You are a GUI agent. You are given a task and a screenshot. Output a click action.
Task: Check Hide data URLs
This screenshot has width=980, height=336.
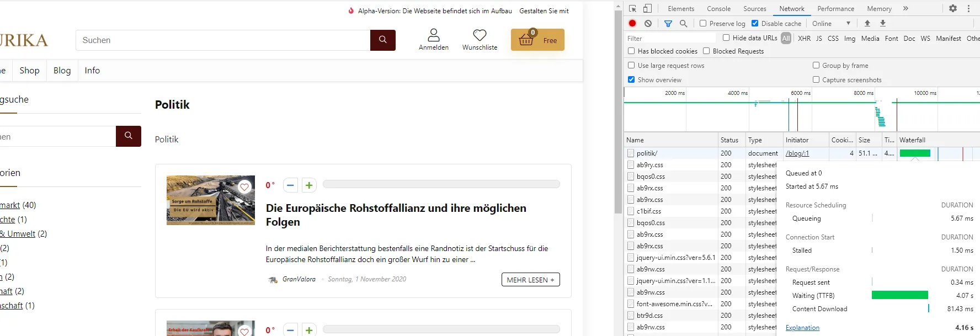pyautogui.click(x=726, y=38)
